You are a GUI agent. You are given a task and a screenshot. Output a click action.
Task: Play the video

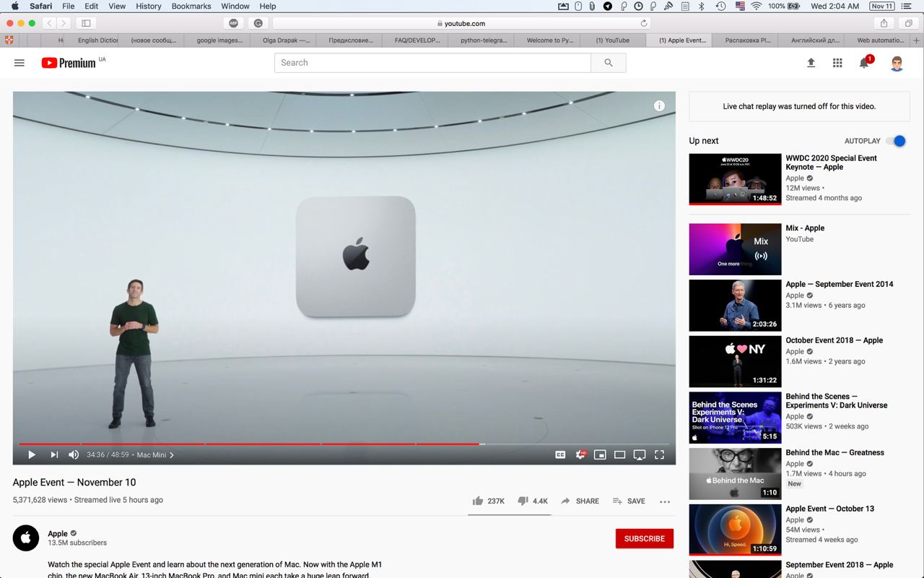pyautogui.click(x=32, y=454)
